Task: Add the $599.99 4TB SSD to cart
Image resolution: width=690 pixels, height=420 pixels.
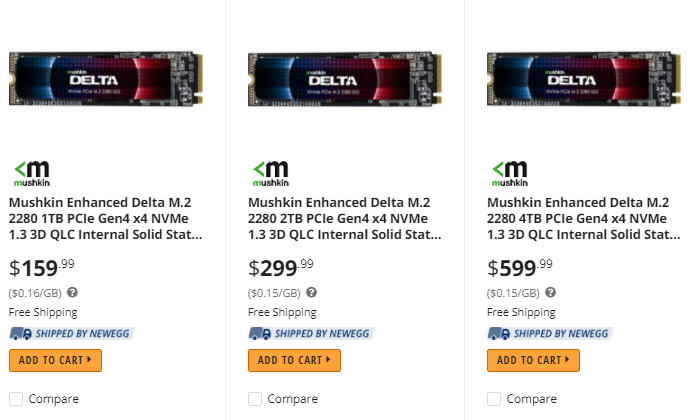Action: point(533,360)
